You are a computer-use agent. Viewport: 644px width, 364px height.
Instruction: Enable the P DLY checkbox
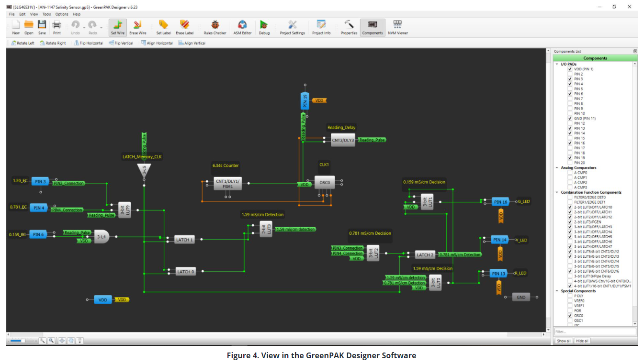coord(570,296)
